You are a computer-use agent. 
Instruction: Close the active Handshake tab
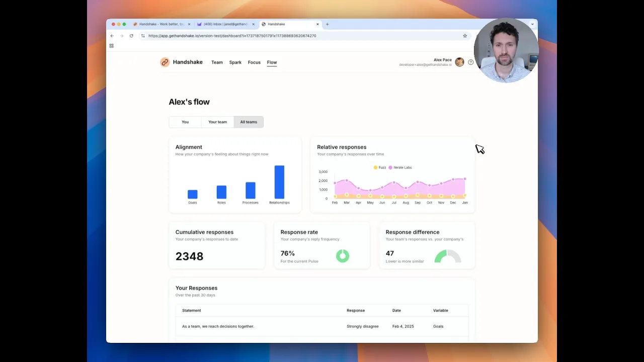(x=317, y=24)
